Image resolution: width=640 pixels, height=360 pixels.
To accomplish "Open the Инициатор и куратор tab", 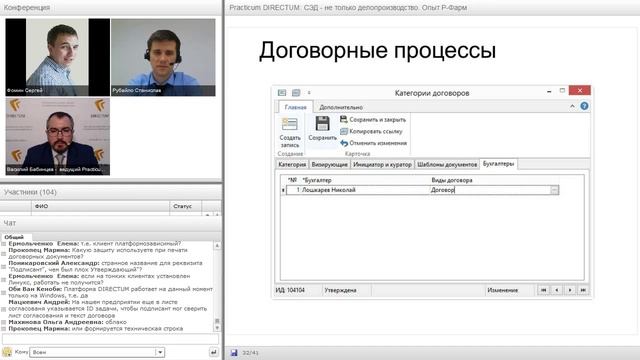I will 382,164.
